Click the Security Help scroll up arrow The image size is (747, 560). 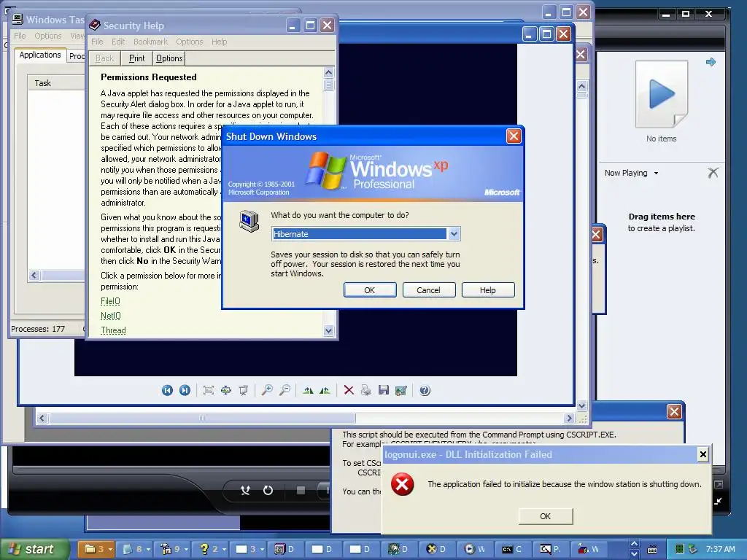(x=329, y=72)
